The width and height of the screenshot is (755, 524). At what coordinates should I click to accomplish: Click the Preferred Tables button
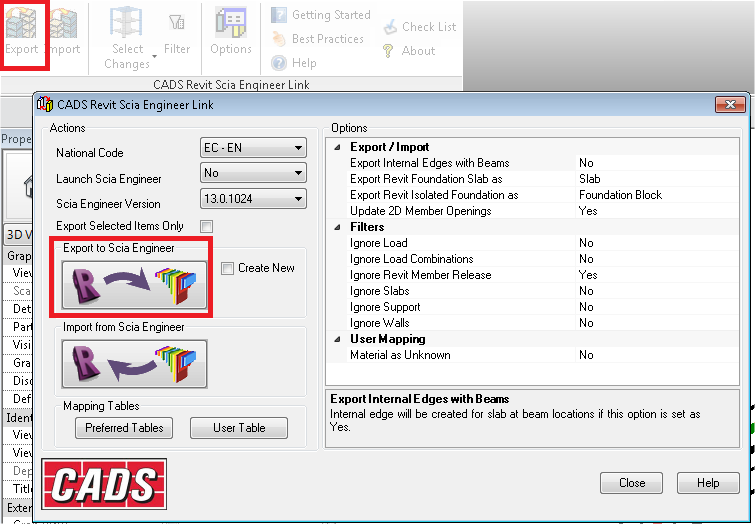coord(124,428)
